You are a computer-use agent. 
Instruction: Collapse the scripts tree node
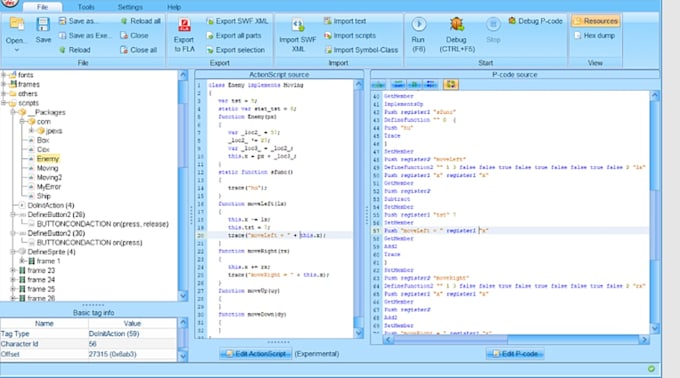[4, 103]
